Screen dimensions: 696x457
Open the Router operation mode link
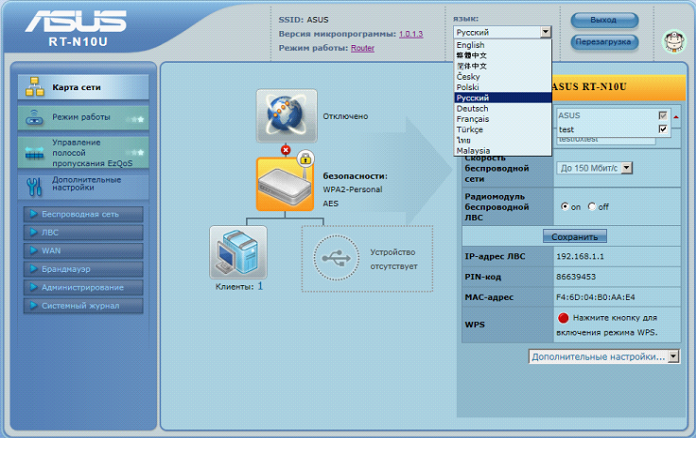[363, 48]
